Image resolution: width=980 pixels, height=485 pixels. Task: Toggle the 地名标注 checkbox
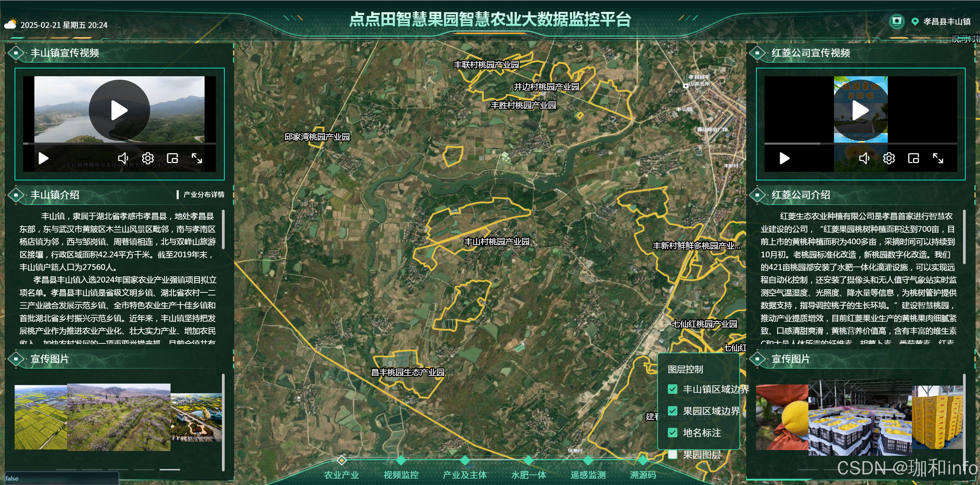pyautogui.click(x=672, y=433)
